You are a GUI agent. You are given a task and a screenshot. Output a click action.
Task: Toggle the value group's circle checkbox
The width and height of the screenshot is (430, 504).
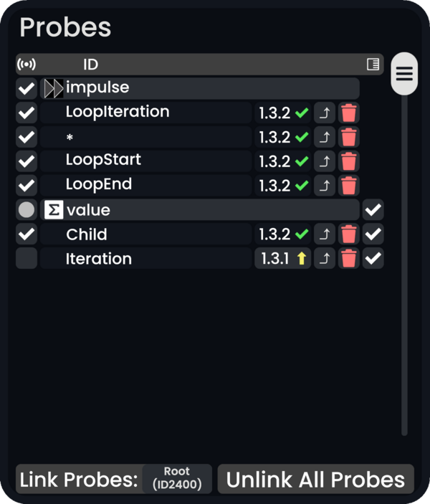click(x=27, y=210)
